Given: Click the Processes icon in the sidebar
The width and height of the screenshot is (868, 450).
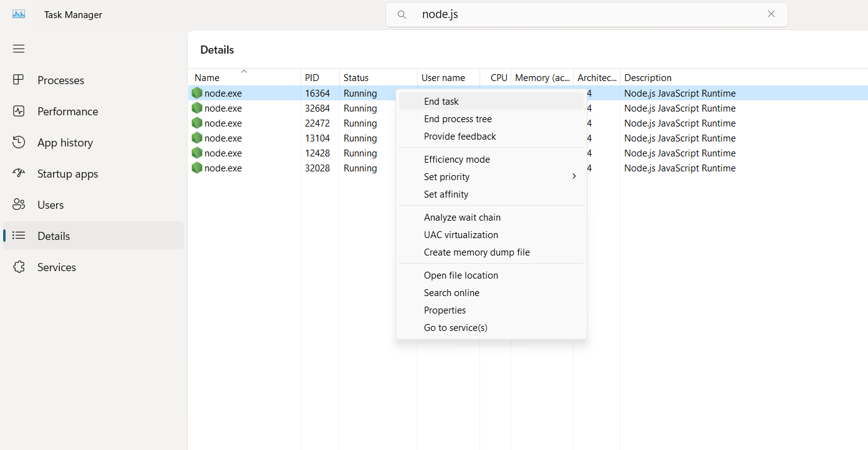Looking at the screenshot, I should tap(19, 80).
